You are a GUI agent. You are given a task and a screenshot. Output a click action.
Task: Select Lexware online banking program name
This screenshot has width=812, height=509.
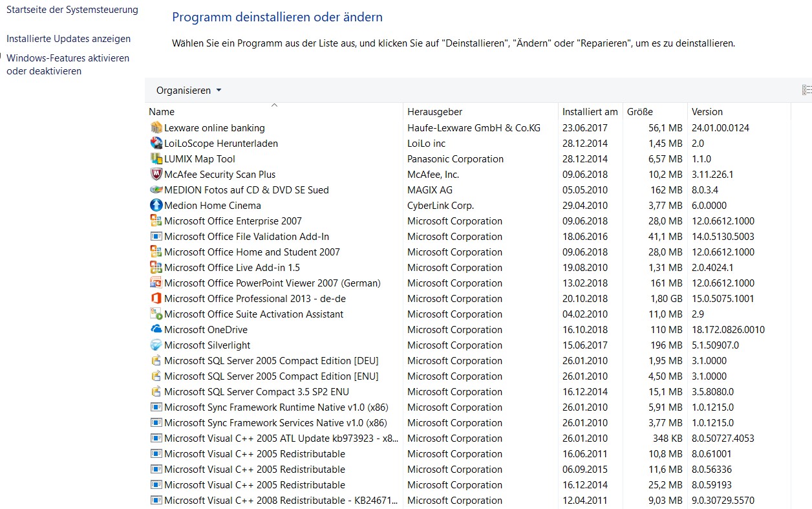pos(215,128)
